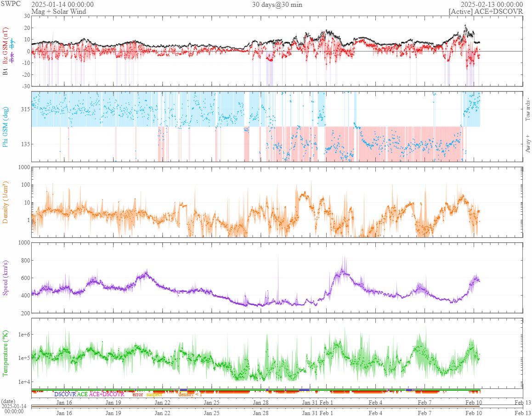The width and height of the screenshot is (532, 416).
Task: Click the 'Speed (km/s)' axis label
Action: pos(6,278)
